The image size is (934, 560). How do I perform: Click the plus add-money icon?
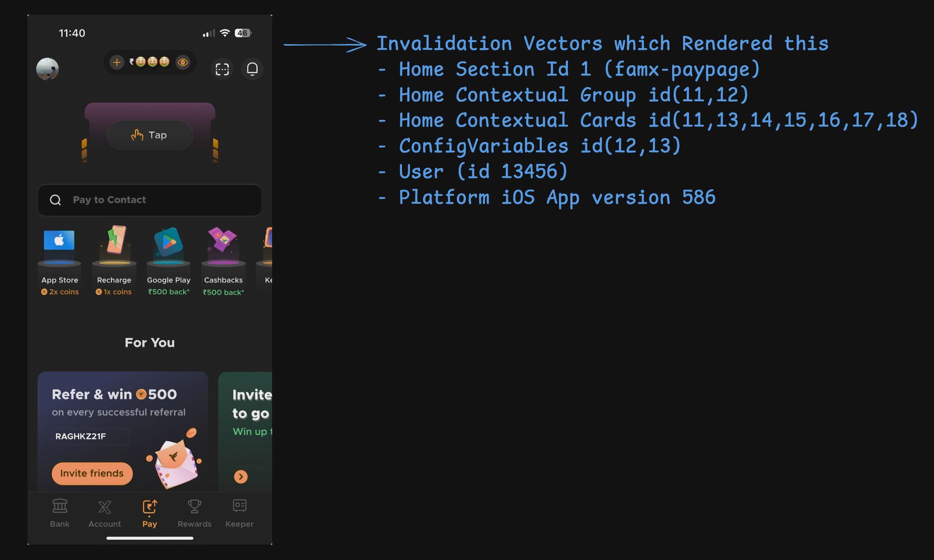[117, 62]
